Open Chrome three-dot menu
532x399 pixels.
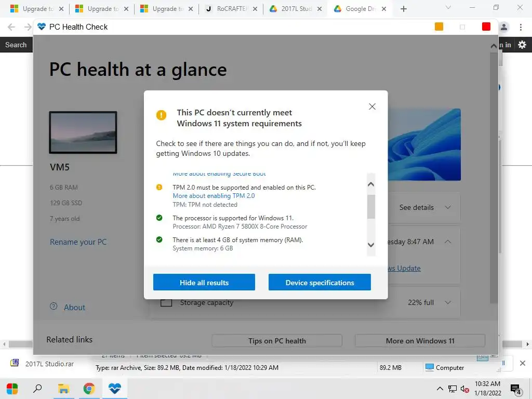coord(521,27)
